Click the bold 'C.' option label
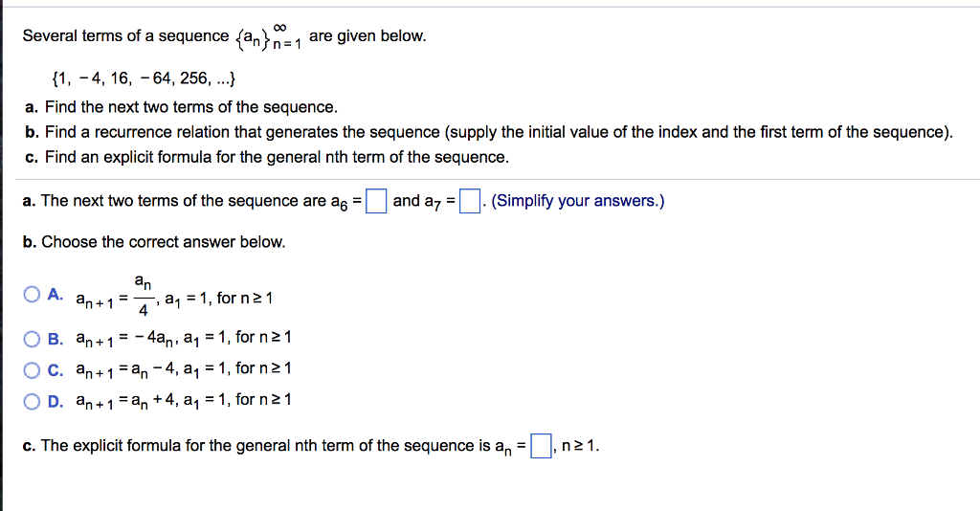 coord(56,370)
